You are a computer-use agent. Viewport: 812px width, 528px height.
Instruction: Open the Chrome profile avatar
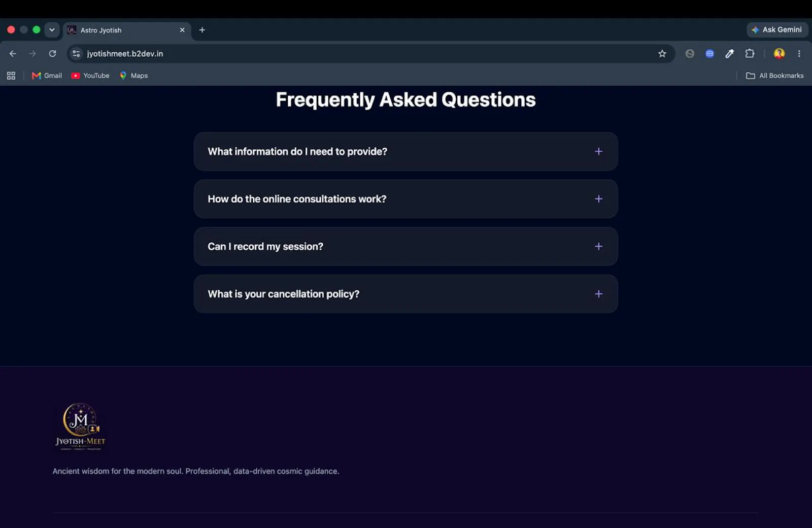[779, 53]
